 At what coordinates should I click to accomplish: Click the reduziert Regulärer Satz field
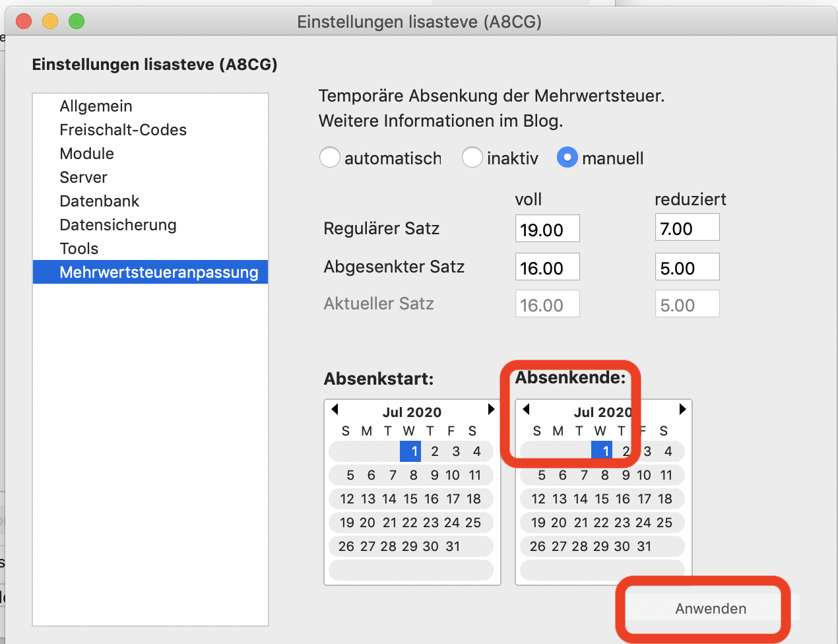click(x=687, y=228)
